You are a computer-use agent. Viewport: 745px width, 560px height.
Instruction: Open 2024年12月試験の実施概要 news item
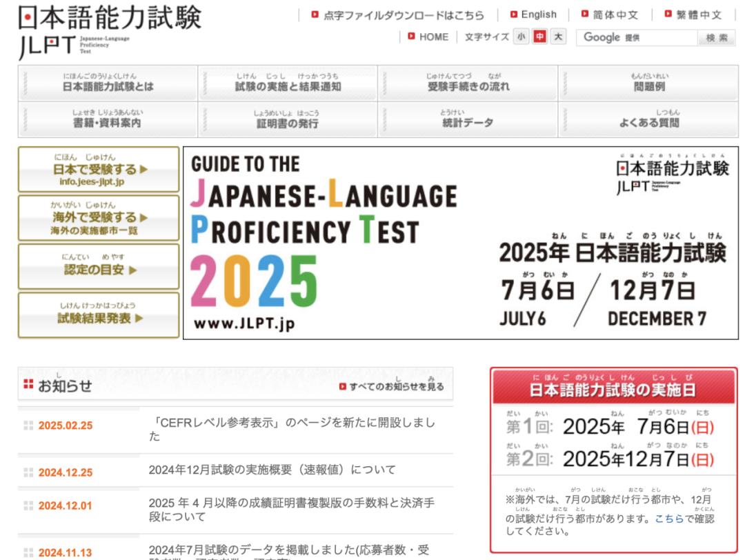(x=272, y=470)
